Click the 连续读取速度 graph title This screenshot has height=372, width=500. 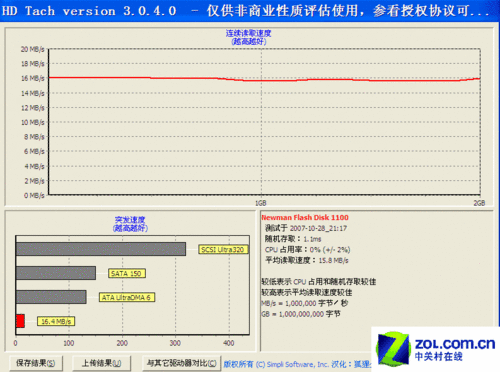(249, 33)
